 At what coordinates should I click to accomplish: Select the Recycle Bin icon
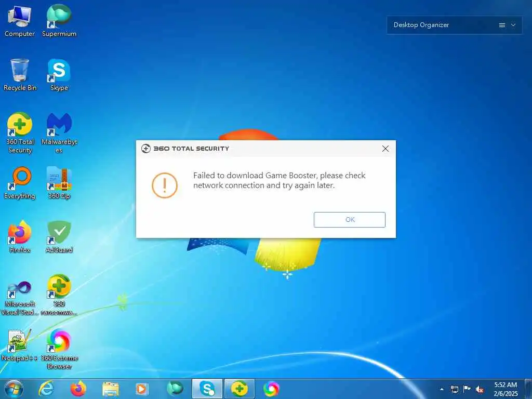[x=20, y=75]
